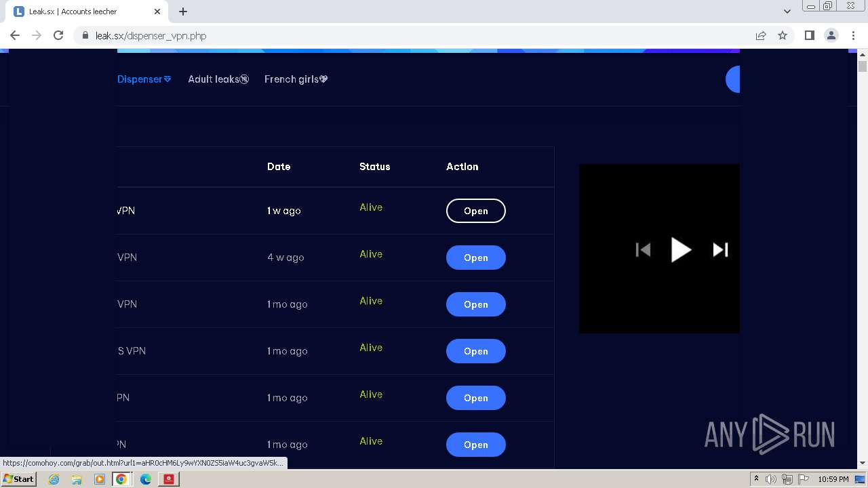The width and height of the screenshot is (868, 488).
Task: Expand the tab search chevron
Action: [787, 12]
